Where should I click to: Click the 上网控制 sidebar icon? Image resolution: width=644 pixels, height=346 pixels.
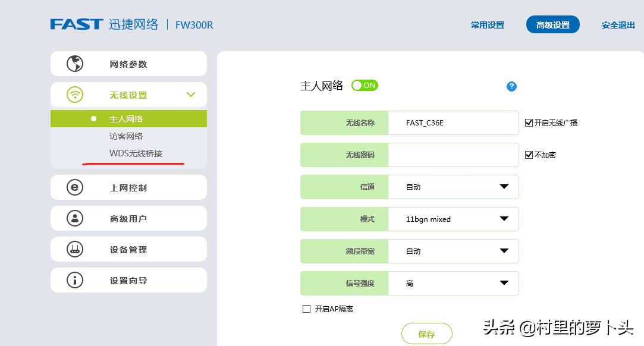74,187
